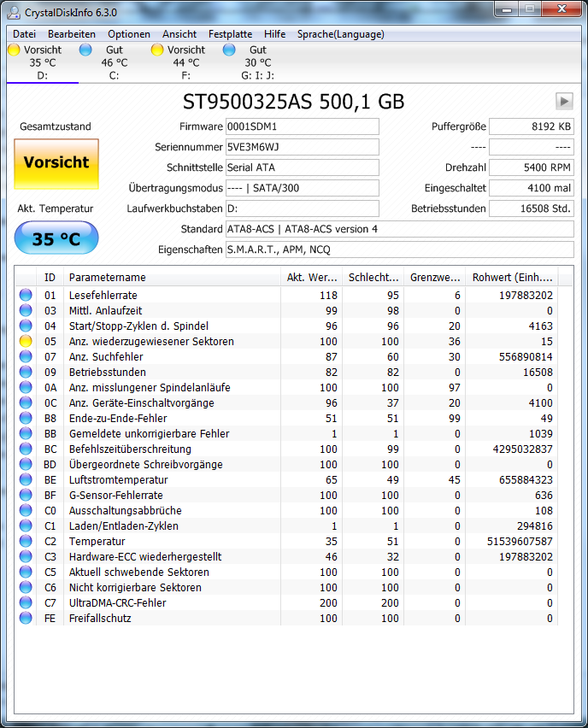Click the status icon of misslungener Spindelanläufe
588x728 pixels.
pyautogui.click(x=26, y=387)
